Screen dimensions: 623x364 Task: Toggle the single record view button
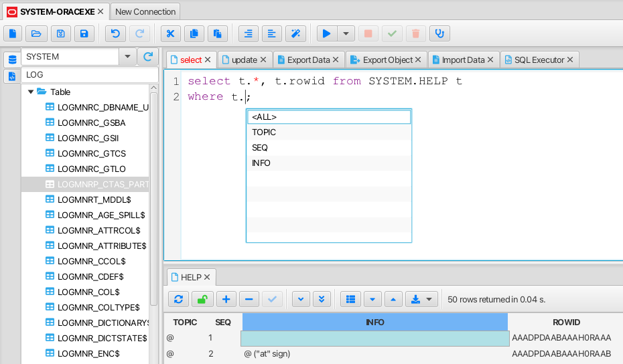coord(350,299)
